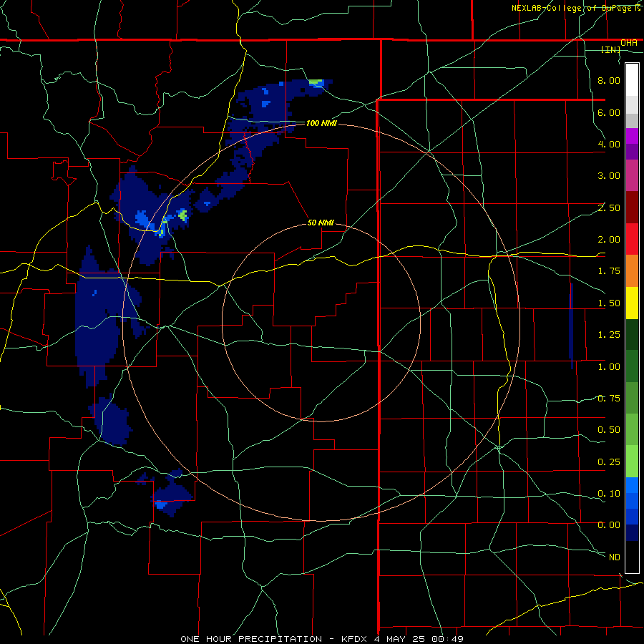Image resolution: width=644 pixels, height=644 pixels.
Task: Click the 6.00 legend value
Action: point(609,112)
